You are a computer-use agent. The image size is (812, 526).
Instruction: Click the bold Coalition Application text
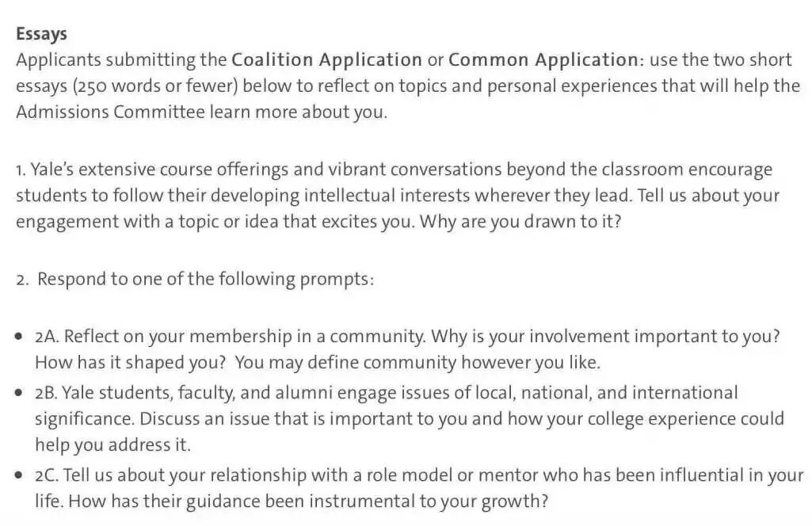coord(326,60)
